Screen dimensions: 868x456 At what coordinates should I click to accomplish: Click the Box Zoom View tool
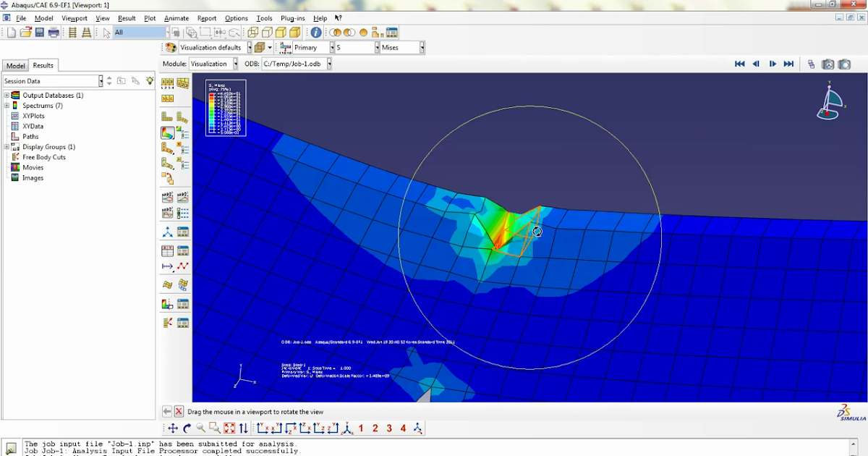(x=215, y=428)
